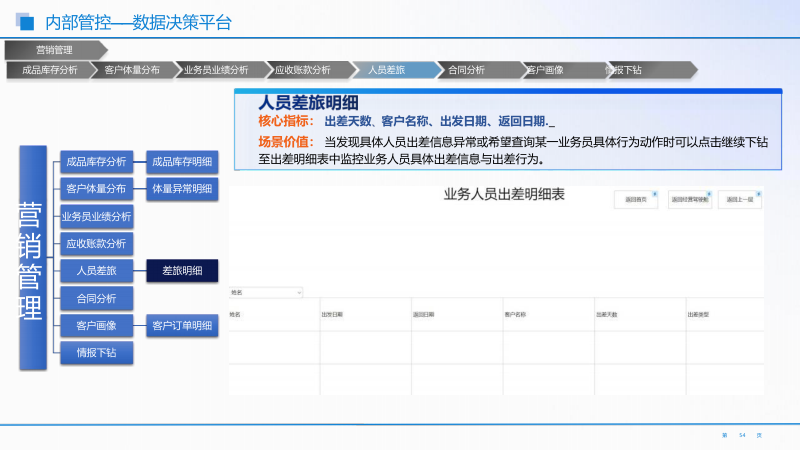Select the 体量异常明细 tree node
This screenshot has height=450, width=800.
[x=182, y=189]
